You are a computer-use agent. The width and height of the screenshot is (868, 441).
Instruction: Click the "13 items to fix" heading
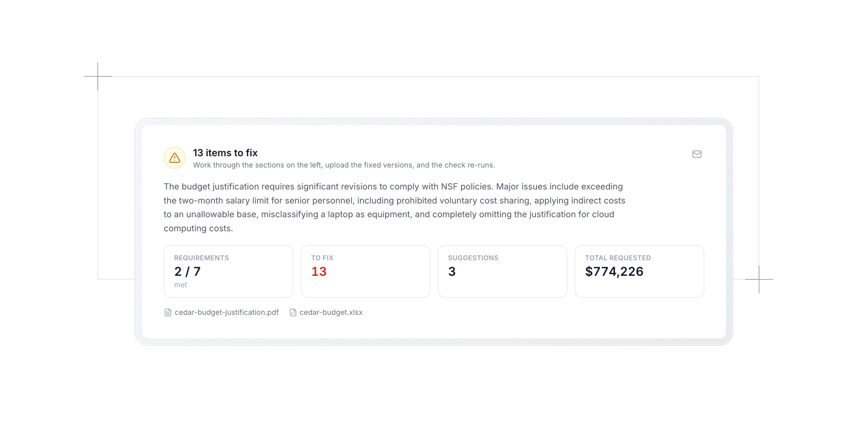click(225, 153)
